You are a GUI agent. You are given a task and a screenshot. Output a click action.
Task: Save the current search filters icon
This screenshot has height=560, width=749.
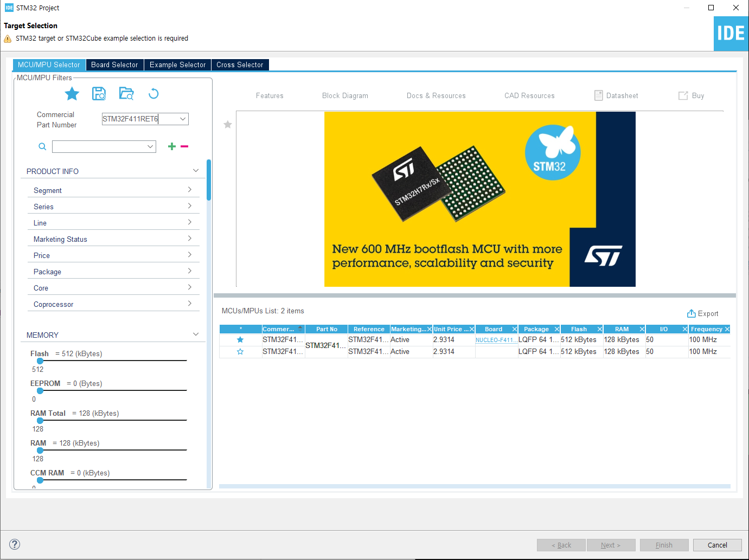coord(99,94)
